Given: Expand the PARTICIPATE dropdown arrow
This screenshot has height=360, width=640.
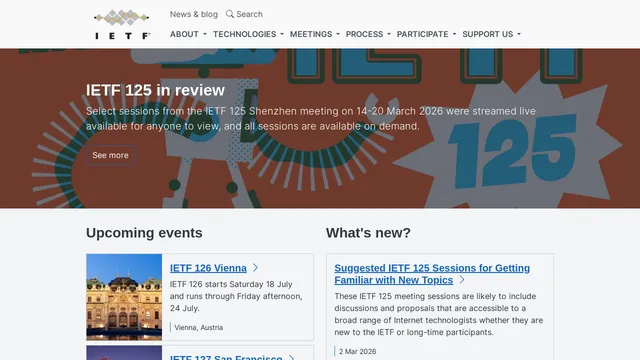Looking at the screenshot, I should (x=454, y=34).
